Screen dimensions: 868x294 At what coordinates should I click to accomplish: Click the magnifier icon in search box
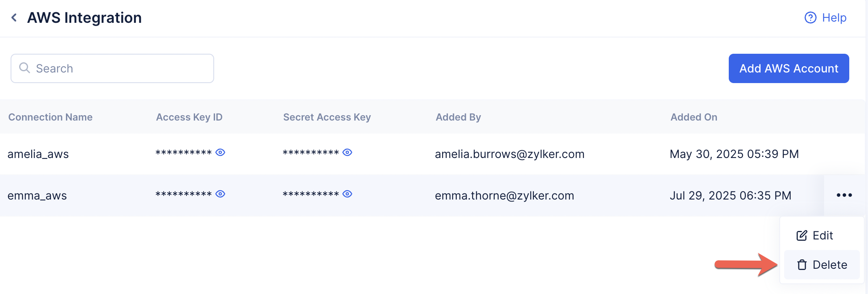[25, 68]
